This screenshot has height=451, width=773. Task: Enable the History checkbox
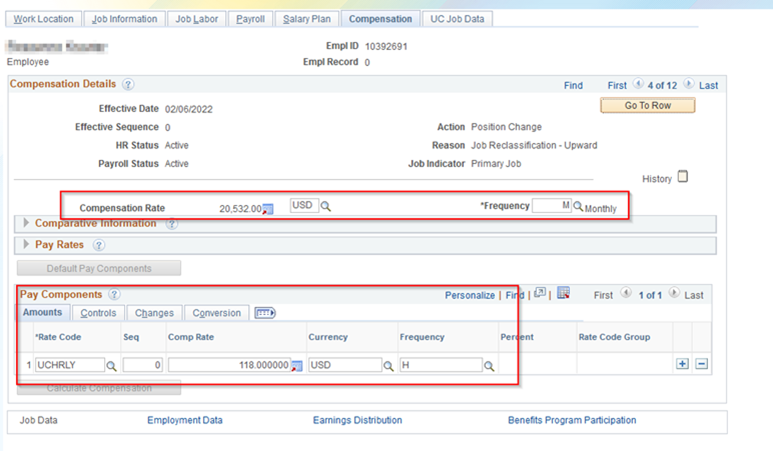tap(683, 177)
